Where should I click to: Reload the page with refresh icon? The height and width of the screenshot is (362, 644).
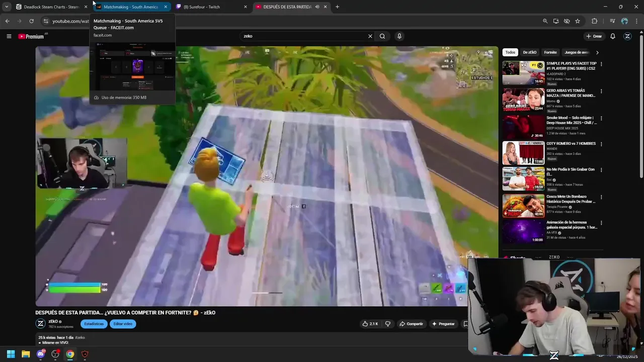click(31, 21)
